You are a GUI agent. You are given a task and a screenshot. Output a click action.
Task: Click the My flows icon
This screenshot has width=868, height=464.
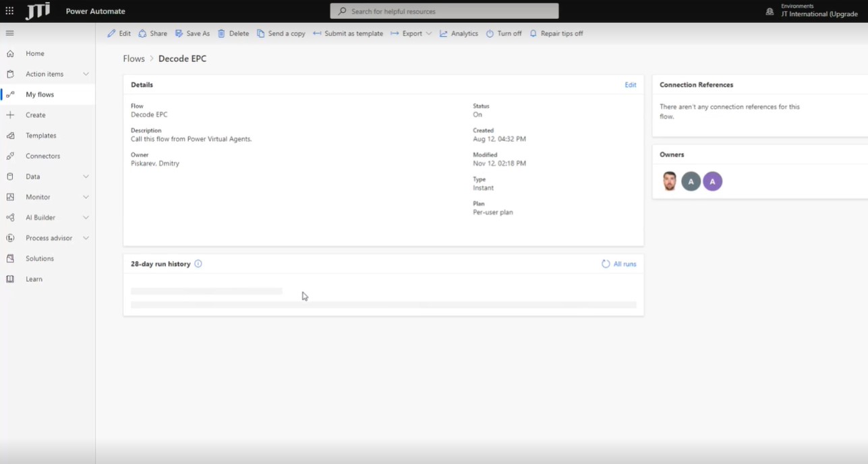(10, 94)
